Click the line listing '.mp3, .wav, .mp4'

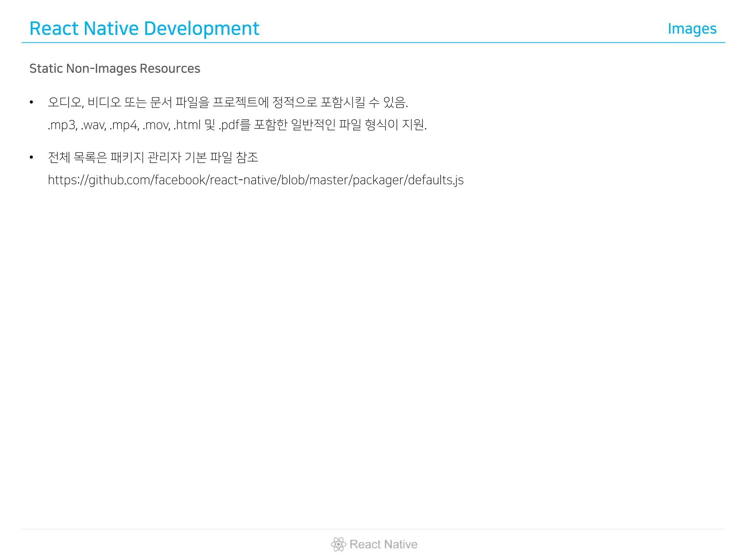pos(237,125)
